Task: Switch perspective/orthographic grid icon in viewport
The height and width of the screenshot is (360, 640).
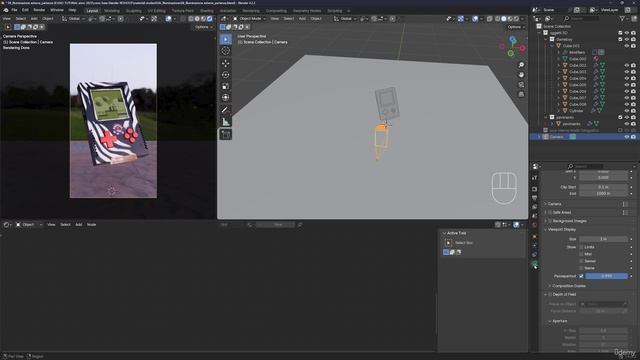Action: [x=521, y=95]
